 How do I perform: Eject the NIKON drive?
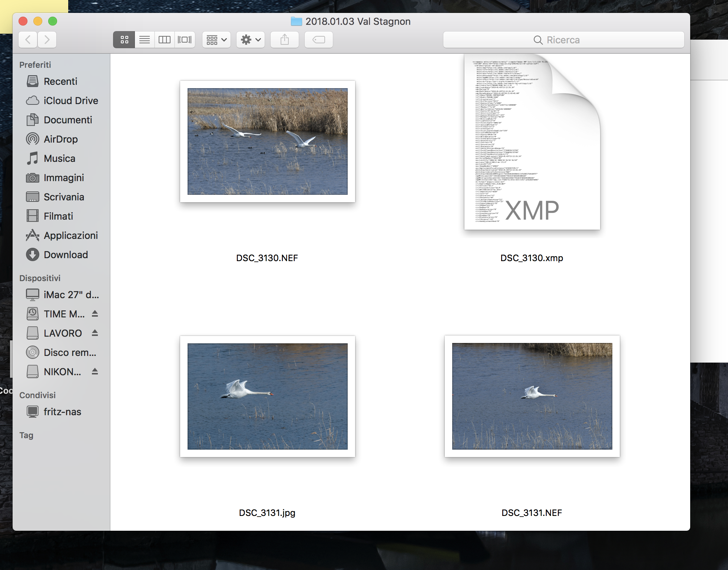(x=95, y=371)
